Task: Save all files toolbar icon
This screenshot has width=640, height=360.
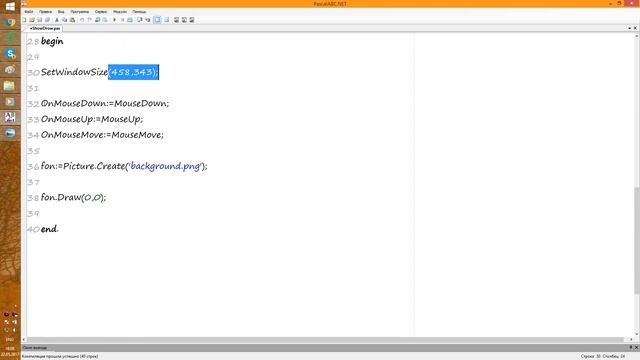Action: pyautogui.click(x=47, y=20)
